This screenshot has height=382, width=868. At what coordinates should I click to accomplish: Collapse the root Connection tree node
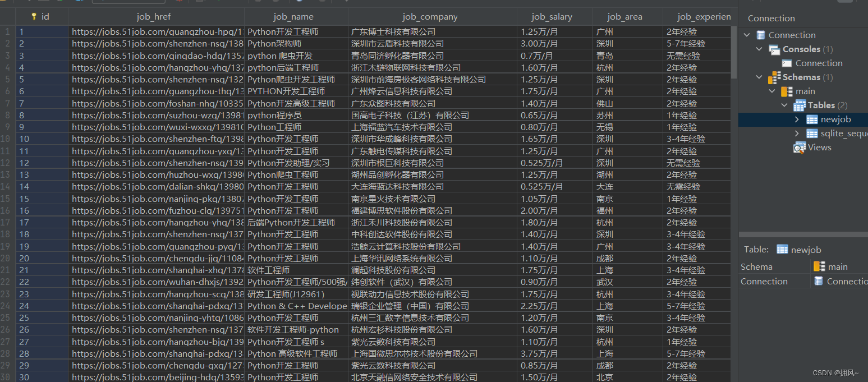click(747, 35)
